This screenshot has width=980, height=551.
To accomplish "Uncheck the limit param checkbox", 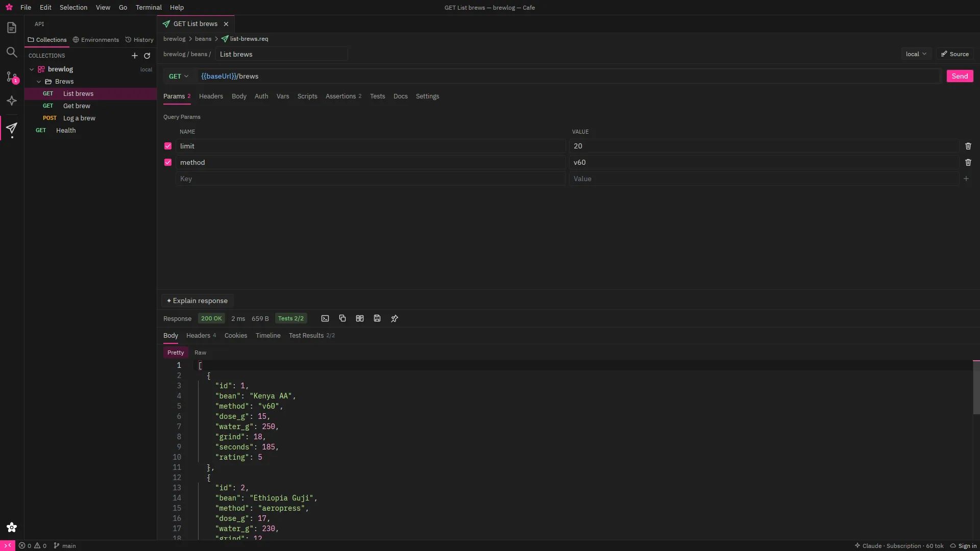I will click(x=168, y=146).
